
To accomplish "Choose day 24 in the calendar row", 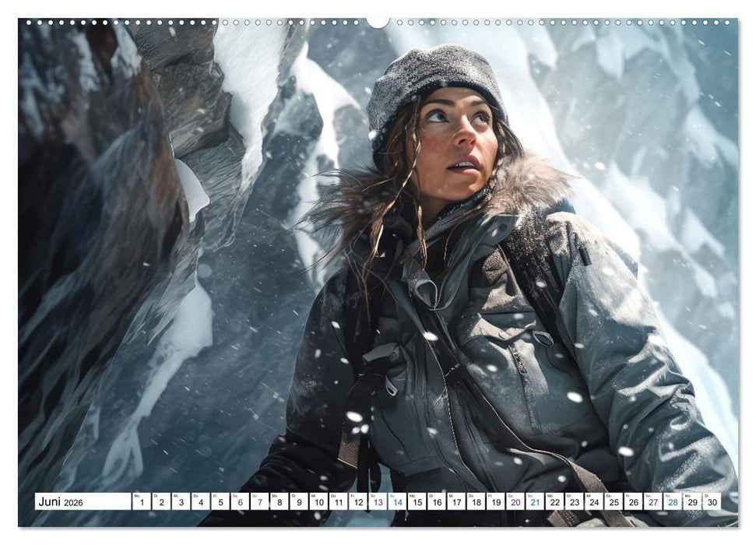I will coord(593,502).
